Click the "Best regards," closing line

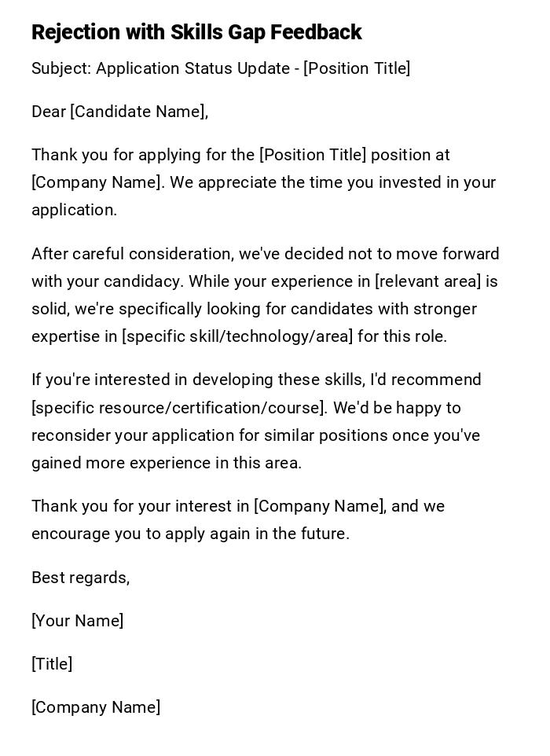(80, 578)
